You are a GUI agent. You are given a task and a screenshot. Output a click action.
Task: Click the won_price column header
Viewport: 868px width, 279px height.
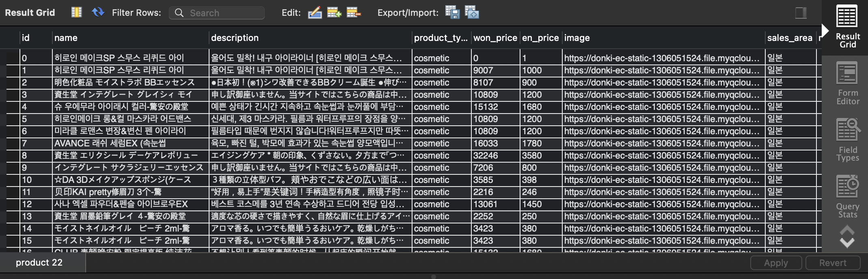point(495,38)
